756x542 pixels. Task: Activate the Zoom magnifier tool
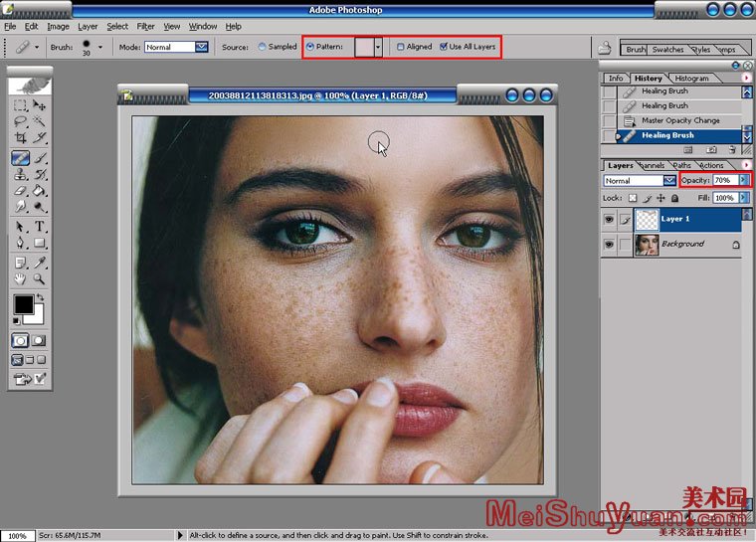(x=40, y=279)
